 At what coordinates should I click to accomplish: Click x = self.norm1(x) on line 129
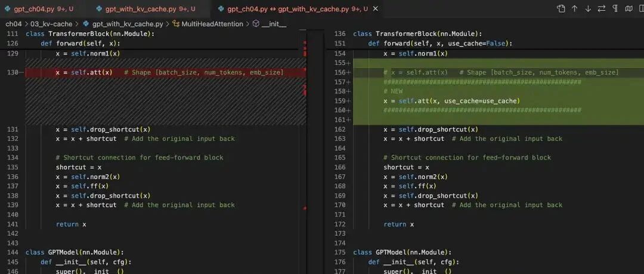pyautogui.click(x=88, y=54)
